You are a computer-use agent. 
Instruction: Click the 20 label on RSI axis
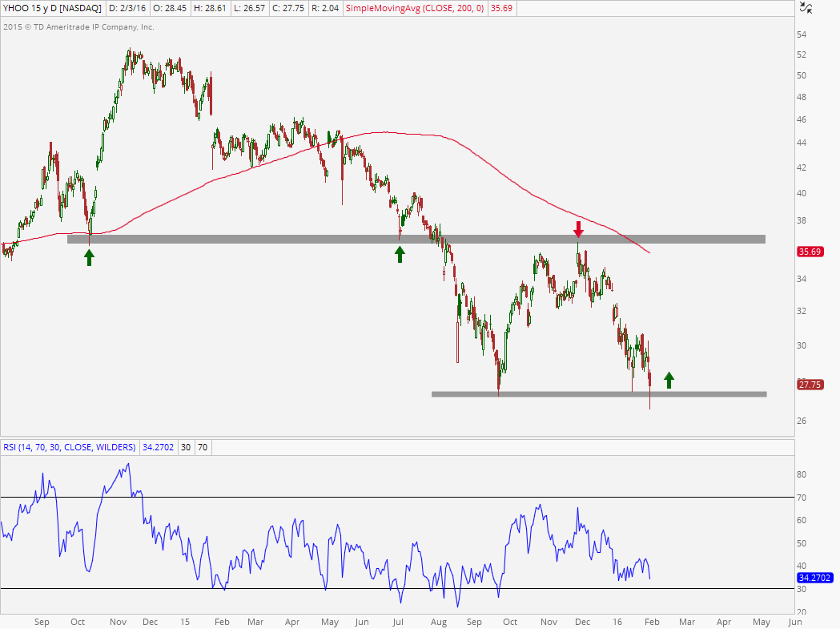802,612
